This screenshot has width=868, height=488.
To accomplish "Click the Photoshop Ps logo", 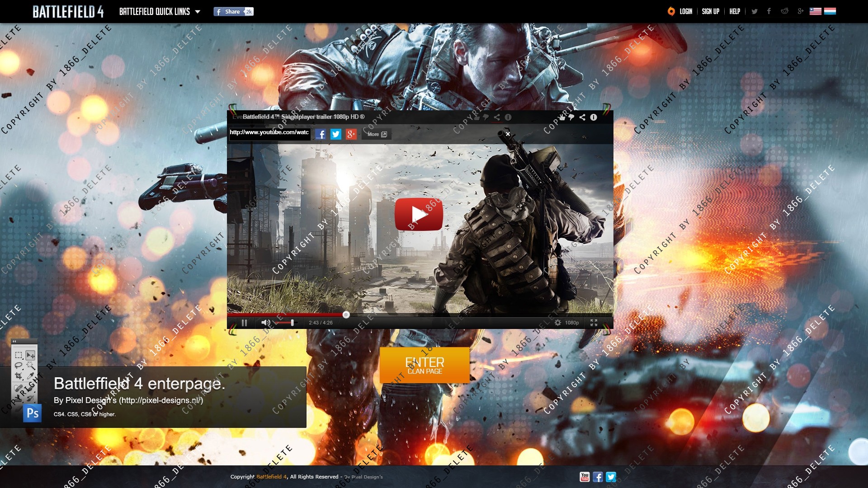I will pos(32,413).
